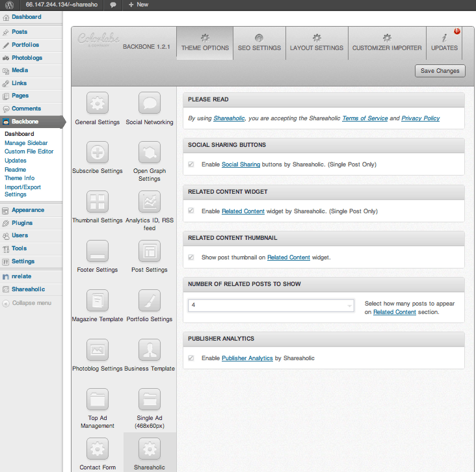
Task: Open Links in the sidebar menu
Action: click(31, 83)
